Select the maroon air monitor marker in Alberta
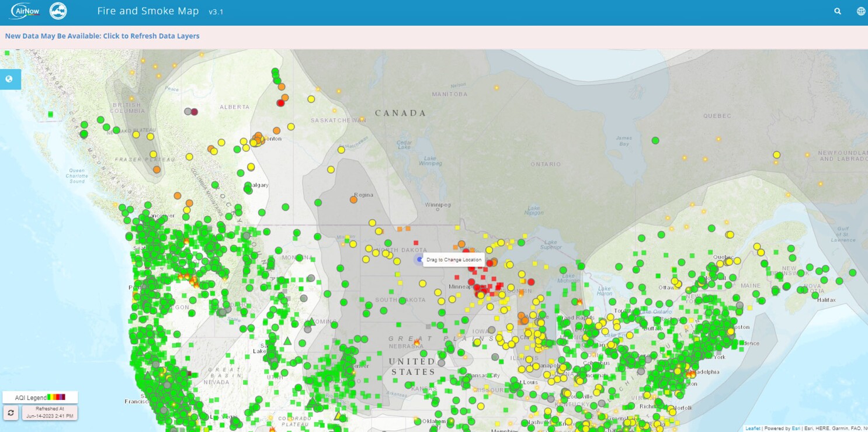The width and height of the screenshot is (868, 432). pyautogui.click(x=195, y=112)
